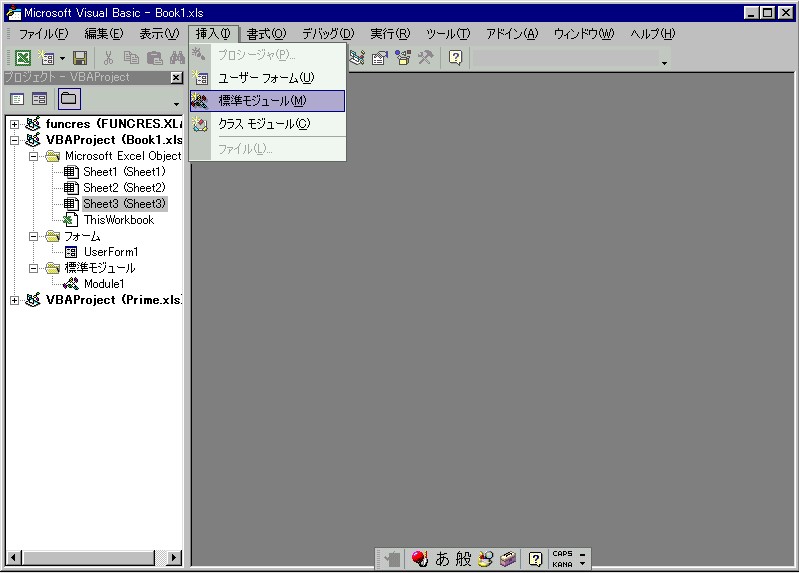Select Sheet2 (Sheet2) in project tree
Viewport: 799px width, 573px height.
tap(124, 188)
